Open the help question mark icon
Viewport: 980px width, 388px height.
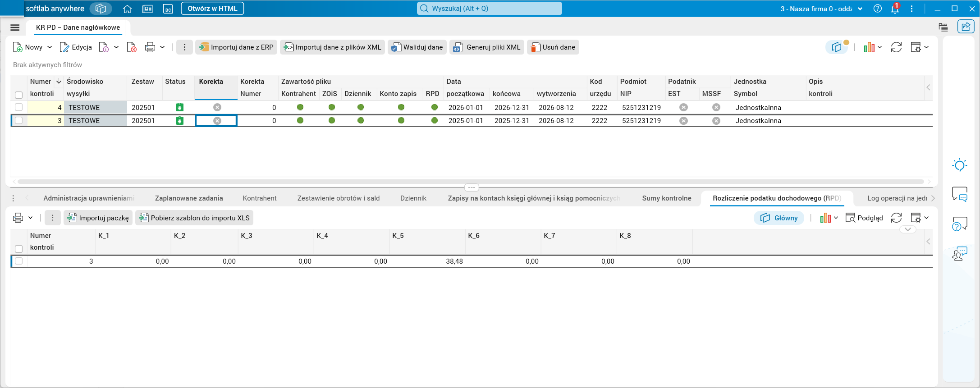[x=878, y=9]
